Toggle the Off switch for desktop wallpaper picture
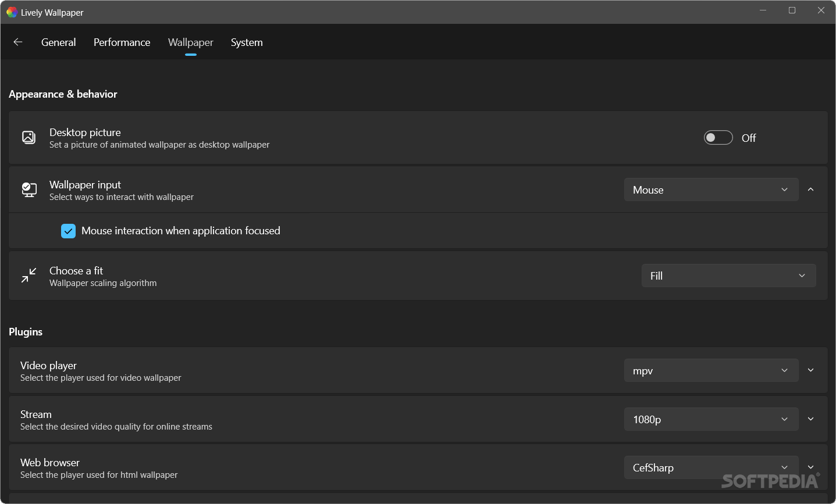The height and width of the screenshot is (504, 836). pos(718,137)
